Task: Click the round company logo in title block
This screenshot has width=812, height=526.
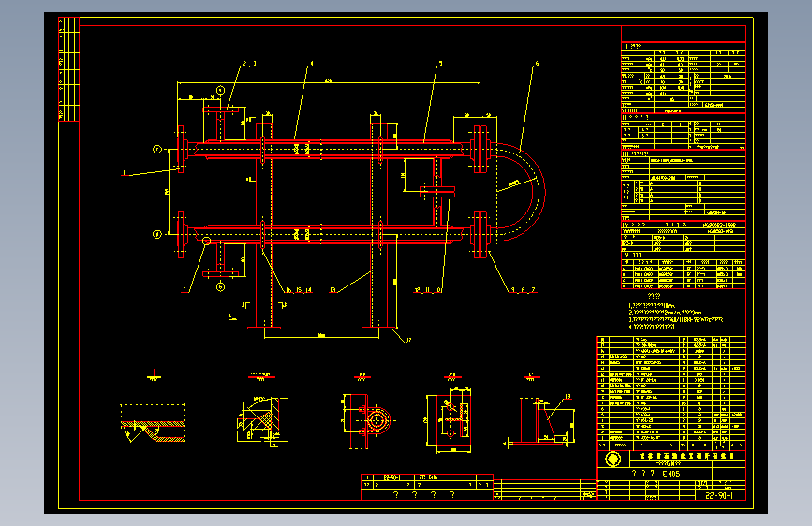Action: pos(613,460)
